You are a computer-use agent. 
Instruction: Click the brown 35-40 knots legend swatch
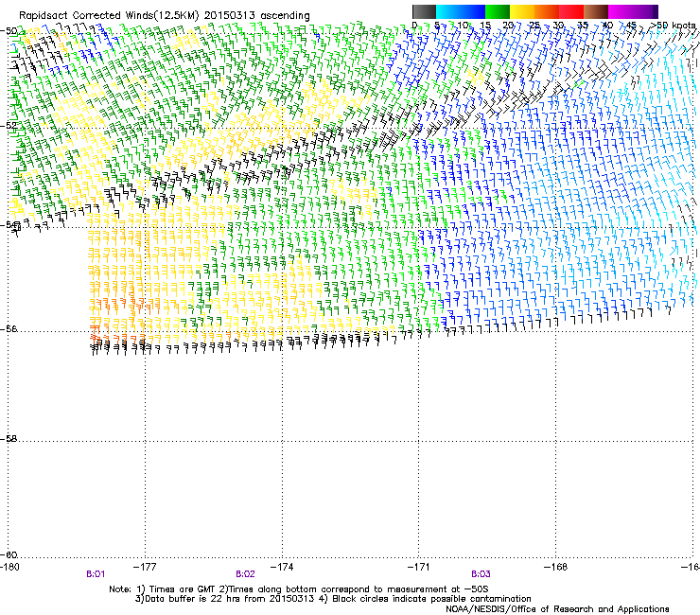596,11
